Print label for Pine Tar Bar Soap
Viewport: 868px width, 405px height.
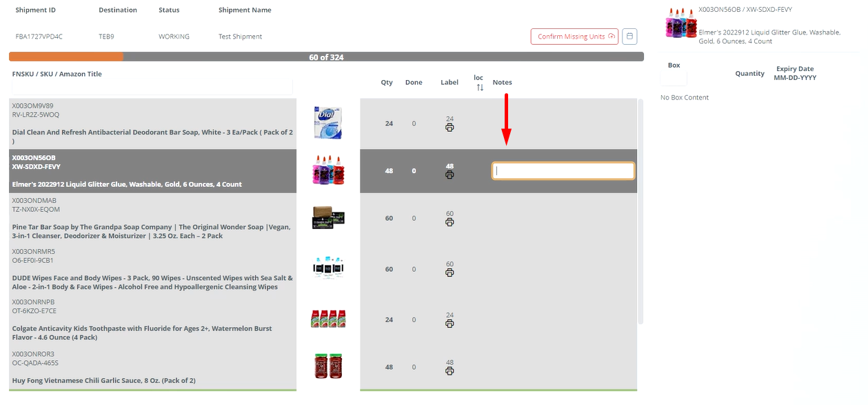click(450, 223)
